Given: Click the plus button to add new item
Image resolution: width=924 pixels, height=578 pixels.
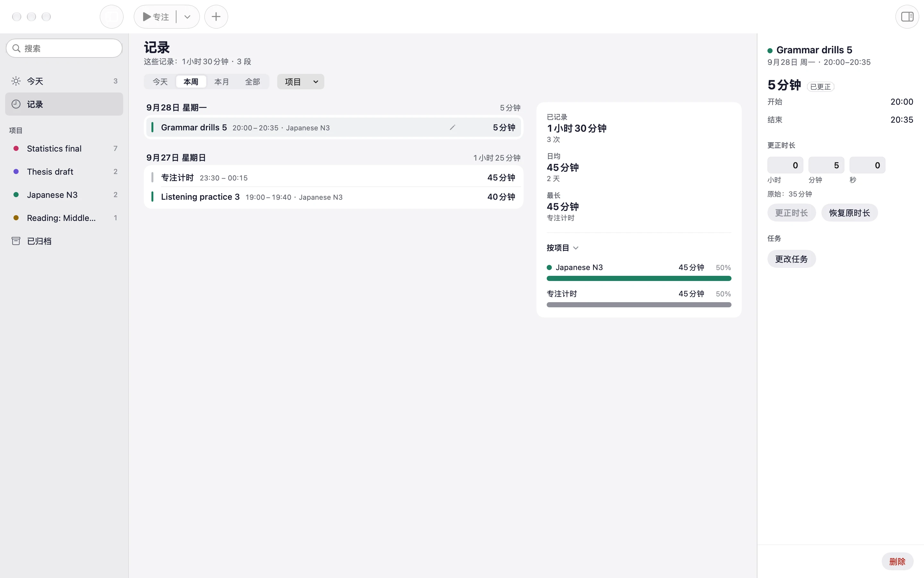Looking at the screenshot, I should click(x=216, y=17).
